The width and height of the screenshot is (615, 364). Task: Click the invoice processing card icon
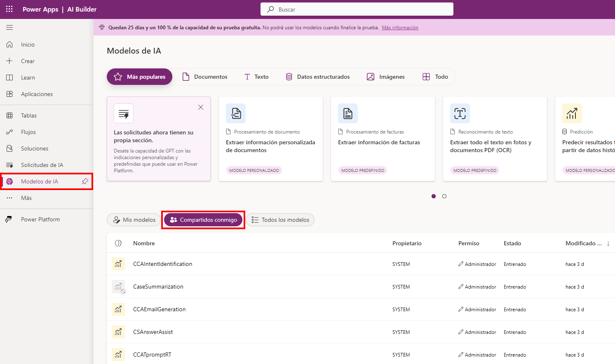[348, 113]
